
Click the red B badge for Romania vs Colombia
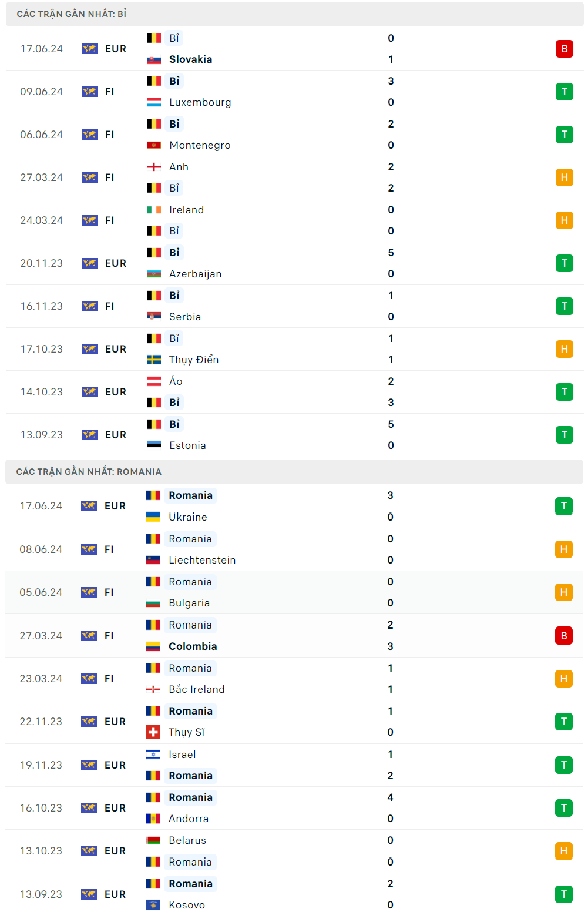[x=563, y=636]
